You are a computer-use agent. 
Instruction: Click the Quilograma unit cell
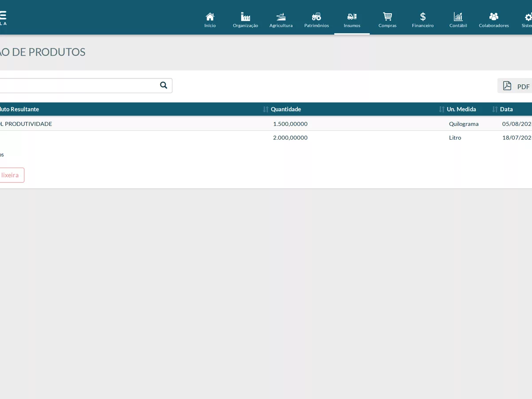464,124
